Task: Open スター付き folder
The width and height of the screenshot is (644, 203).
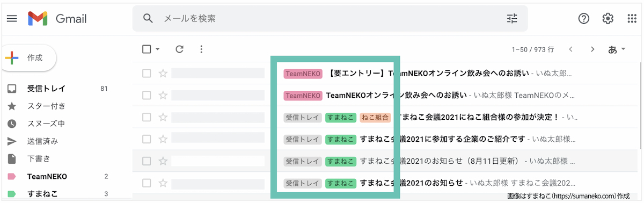Action: (46, 106)
